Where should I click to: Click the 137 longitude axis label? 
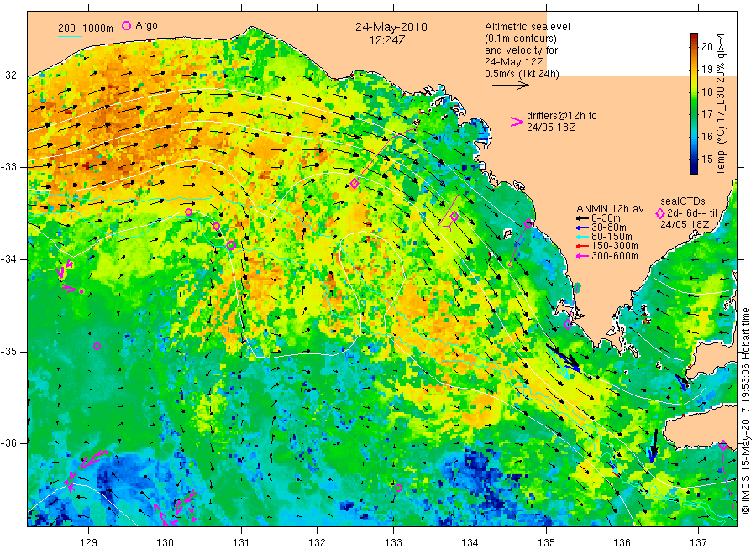699,542
